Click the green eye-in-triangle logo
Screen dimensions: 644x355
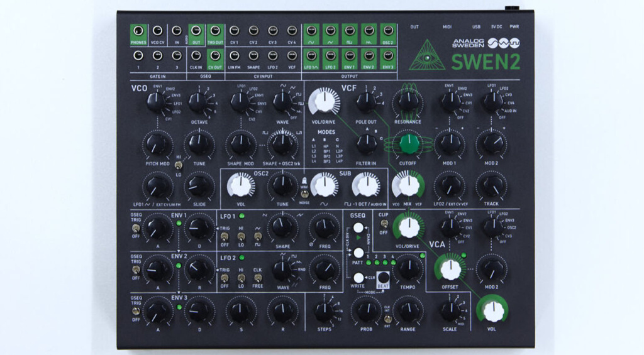point(427,55)
